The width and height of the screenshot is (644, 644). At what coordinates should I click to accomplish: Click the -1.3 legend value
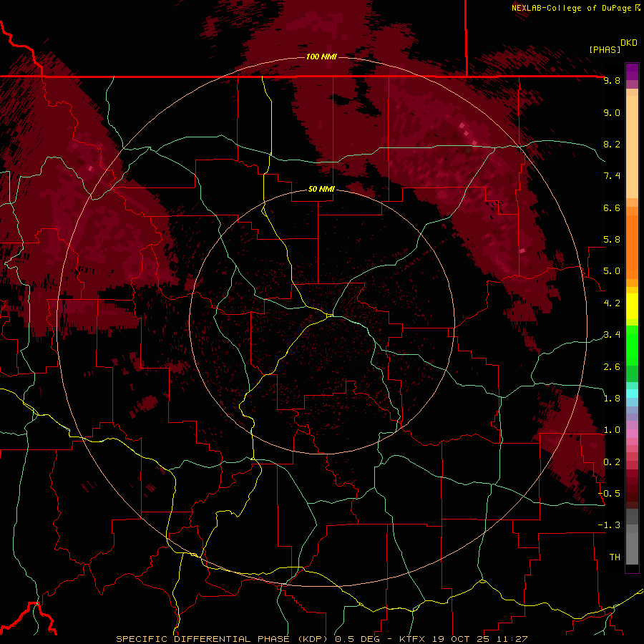[609, 526]
